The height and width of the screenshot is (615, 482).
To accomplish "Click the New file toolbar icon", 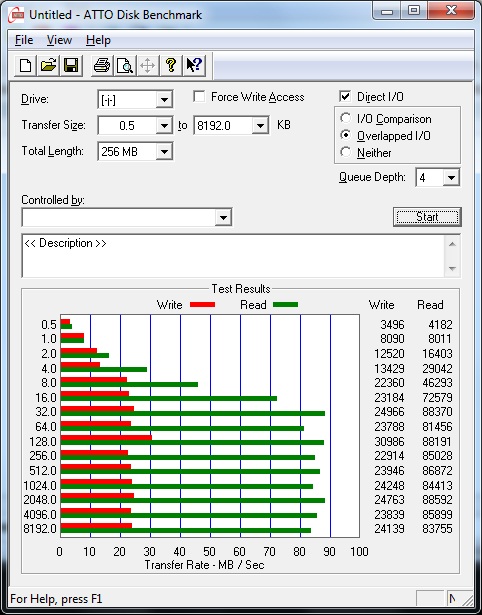I will pos(25,65).
